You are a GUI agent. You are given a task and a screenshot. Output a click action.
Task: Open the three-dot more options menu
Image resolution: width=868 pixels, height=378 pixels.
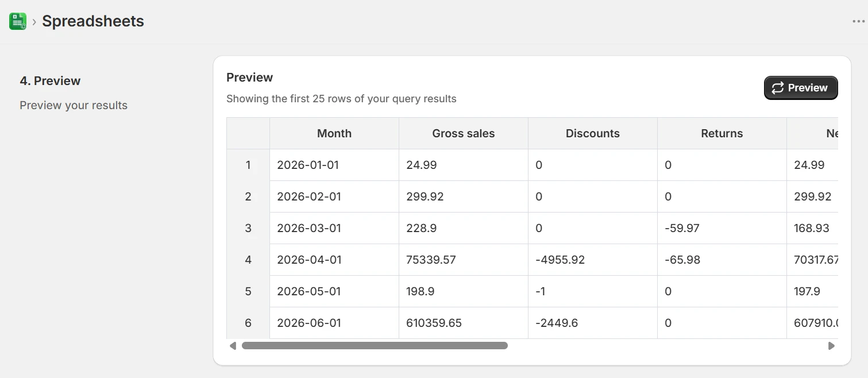click(x=858, y=22)
